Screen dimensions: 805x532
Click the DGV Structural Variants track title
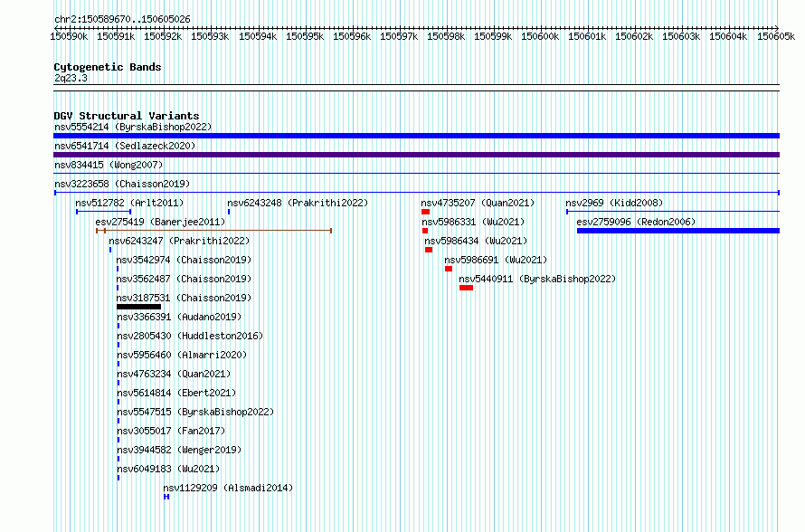tap(127, 116)
